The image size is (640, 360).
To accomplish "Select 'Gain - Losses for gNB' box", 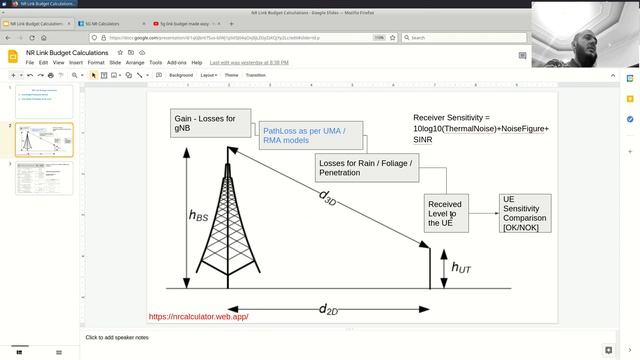I will (211, 123).
